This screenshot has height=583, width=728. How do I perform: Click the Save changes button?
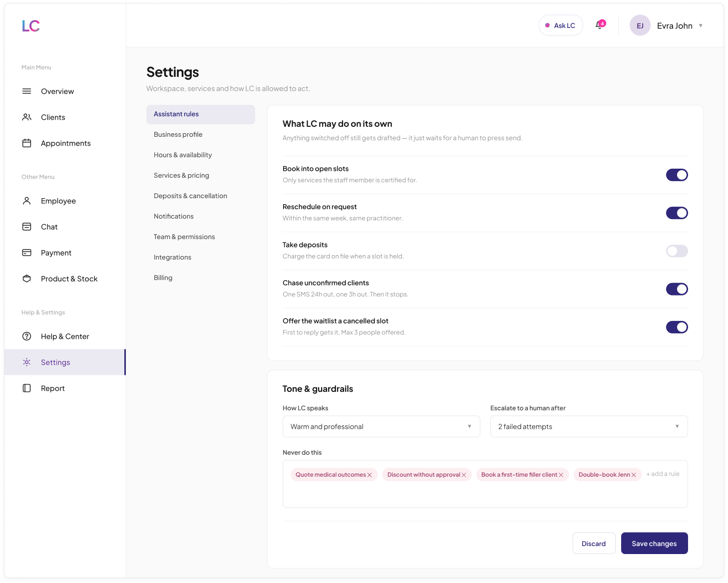(x=655, y=544)
